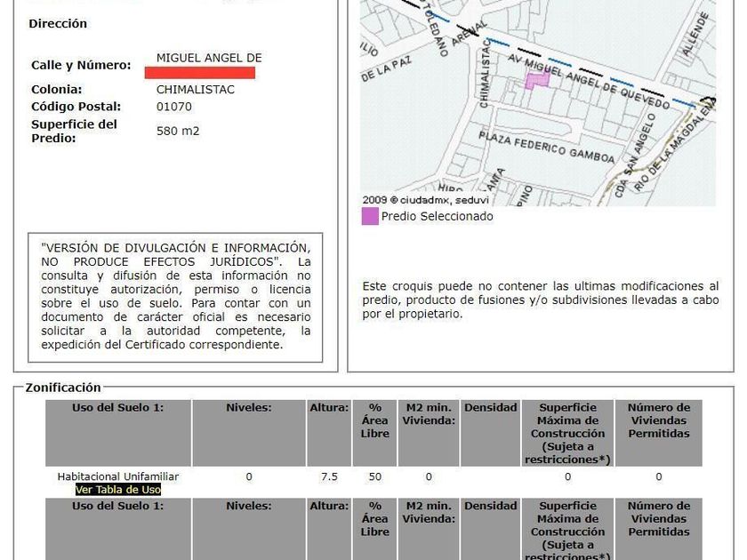Click the 'Dirección' heading
This screenshot has width=747, height=560.
(58, 24)
